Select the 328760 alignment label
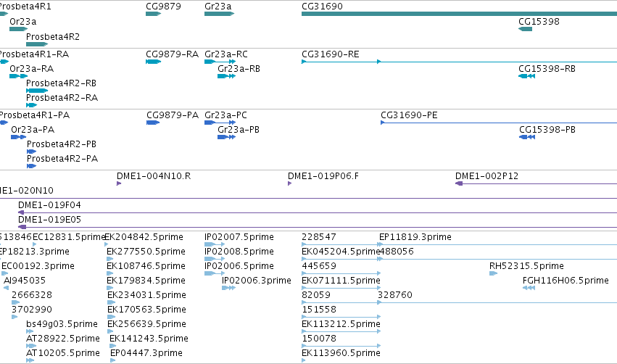This screenshot has height=364, width=617. (395, 295)
